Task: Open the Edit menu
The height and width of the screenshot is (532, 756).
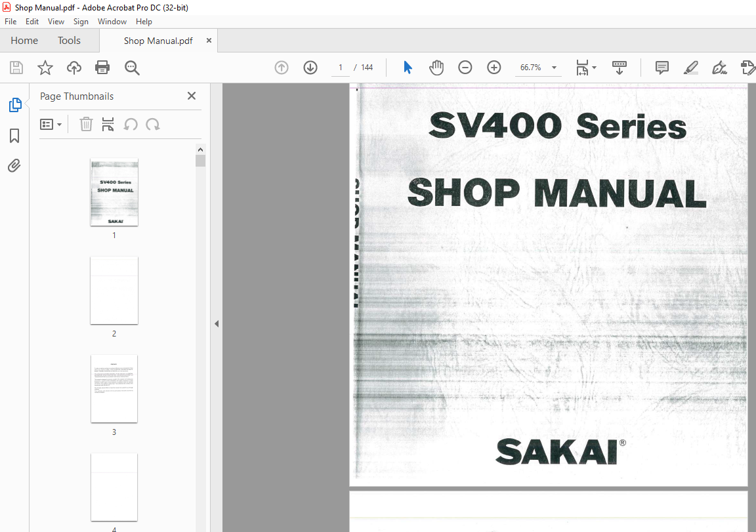Action: click(31, 21)
